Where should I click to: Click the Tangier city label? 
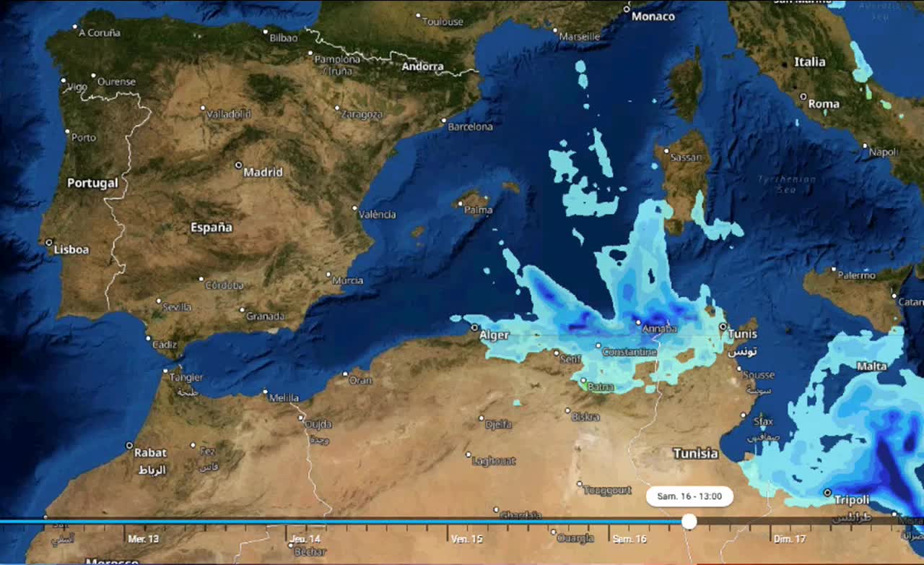click(x=186, y=377)
